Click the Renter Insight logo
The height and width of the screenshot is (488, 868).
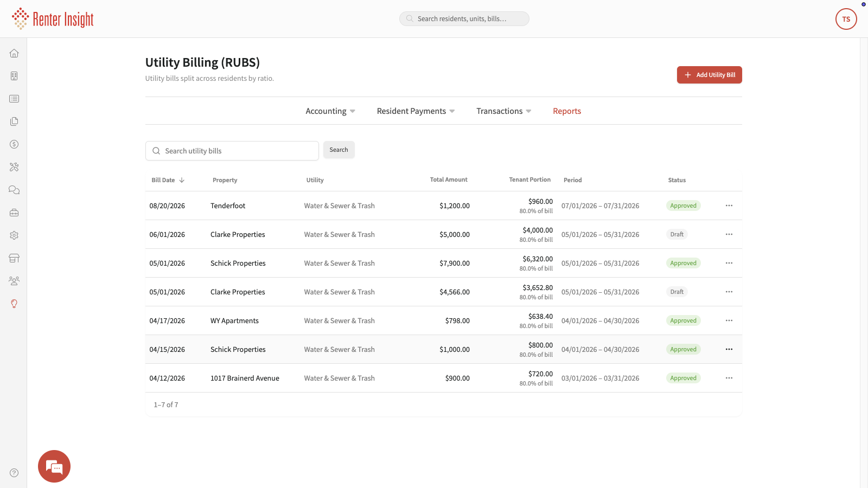(x=53, y=19)
